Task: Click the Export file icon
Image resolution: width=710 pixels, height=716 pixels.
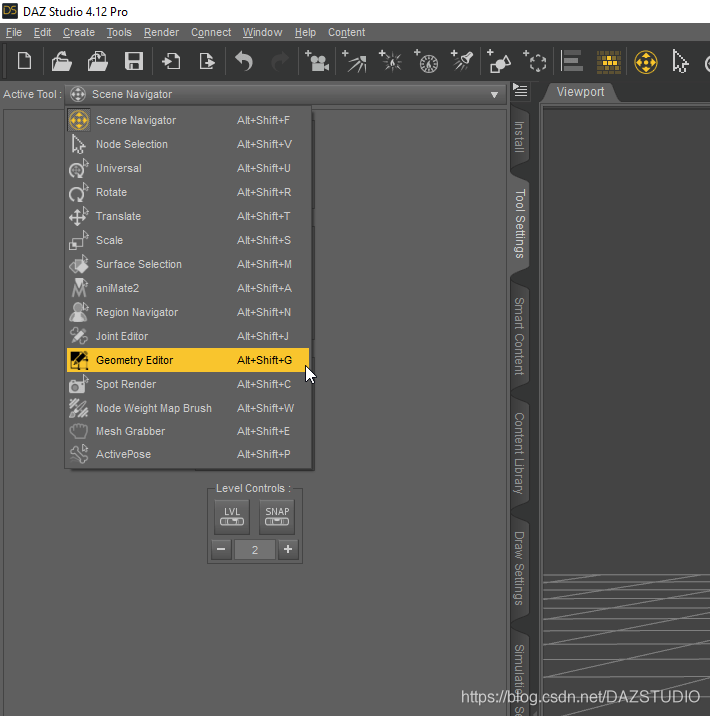Action: click(x=207, y=61)
